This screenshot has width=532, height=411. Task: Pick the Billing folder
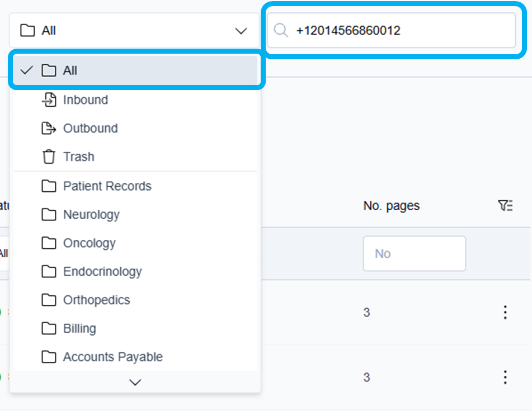click(79, 329)
